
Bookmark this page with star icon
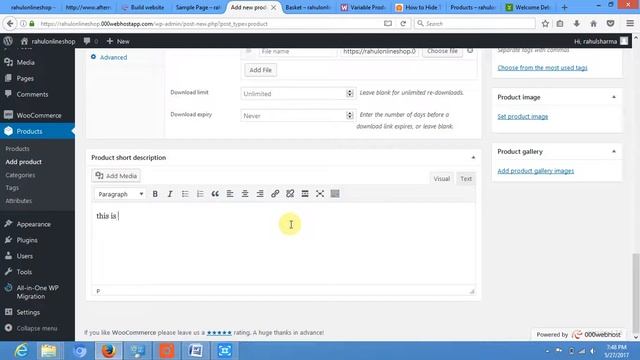pyautogui.click(x=545, y=24)
